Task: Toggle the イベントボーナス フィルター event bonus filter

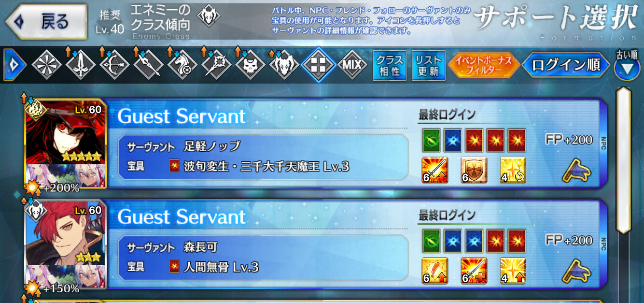Action: pos(483,65)
